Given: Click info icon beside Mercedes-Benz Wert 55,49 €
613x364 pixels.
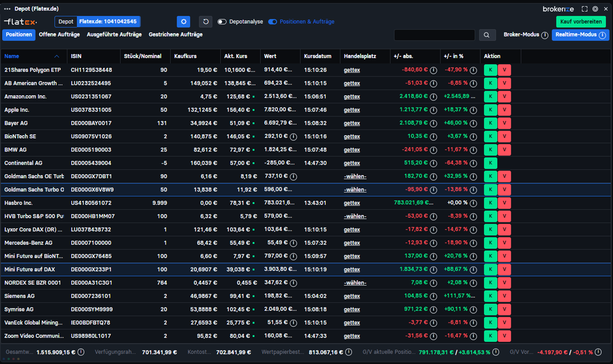Looking at the screenshot, I should click(x=293, y=243).
